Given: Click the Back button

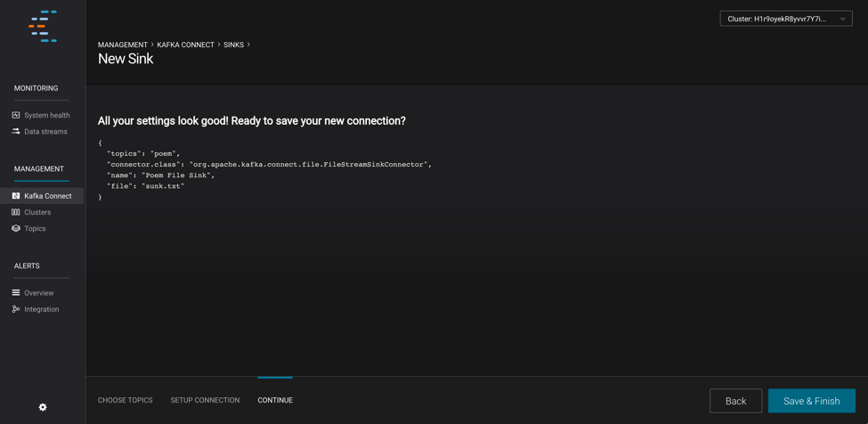Looking at the screenshot, I should pos(735,401).
